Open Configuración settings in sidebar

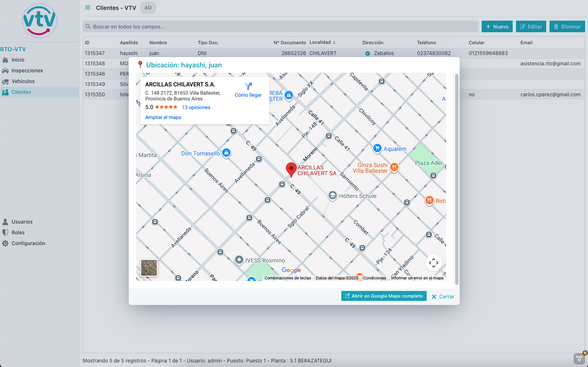click(x=28, y=243)
